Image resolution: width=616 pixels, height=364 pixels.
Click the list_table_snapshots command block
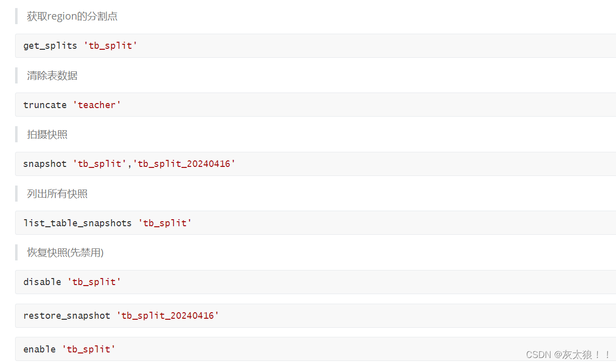[x=316, y=223]
